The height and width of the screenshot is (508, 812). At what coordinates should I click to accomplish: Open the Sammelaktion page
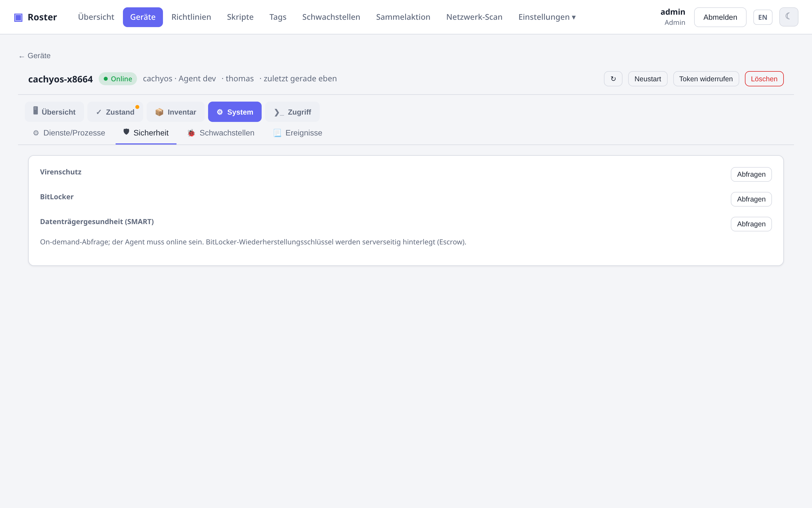pyautogui.click(x=403, y=17)
